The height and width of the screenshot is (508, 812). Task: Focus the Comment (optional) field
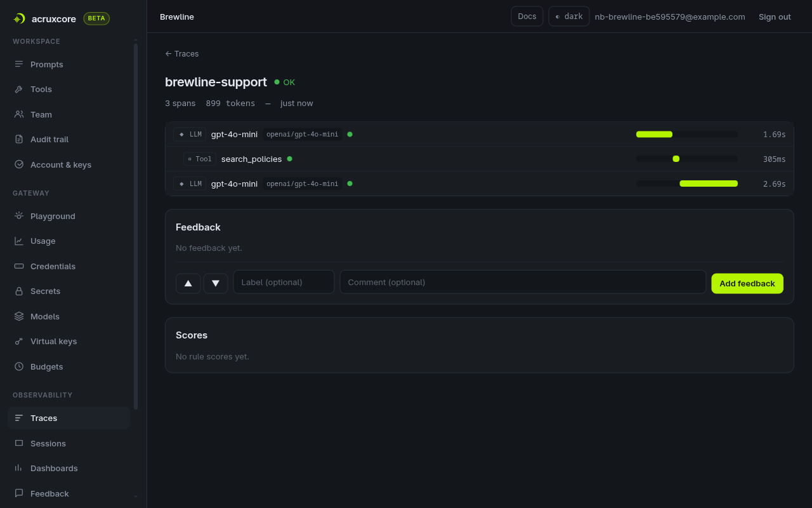(x=523, y=282)
